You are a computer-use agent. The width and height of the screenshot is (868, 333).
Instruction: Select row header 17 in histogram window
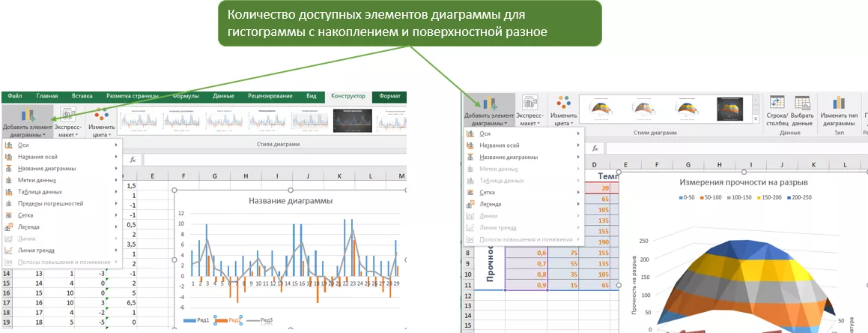point(7,303)
